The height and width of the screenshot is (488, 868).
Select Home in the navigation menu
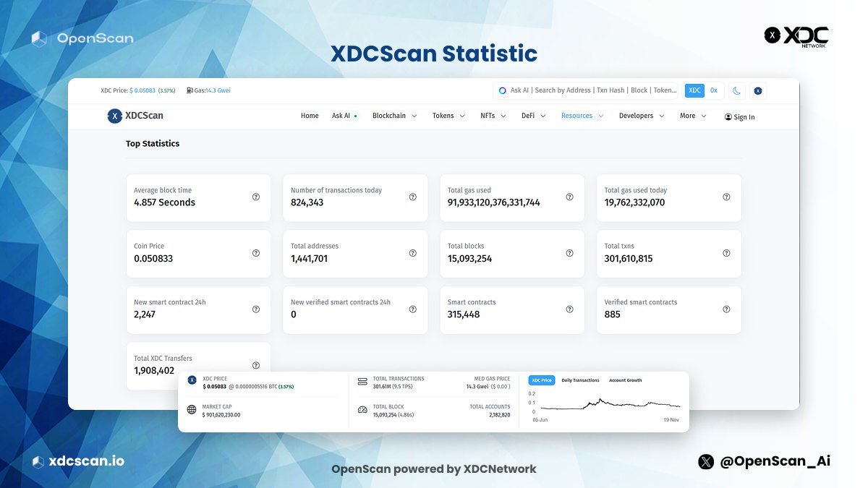pyautogui.click(x=310, y=116)
